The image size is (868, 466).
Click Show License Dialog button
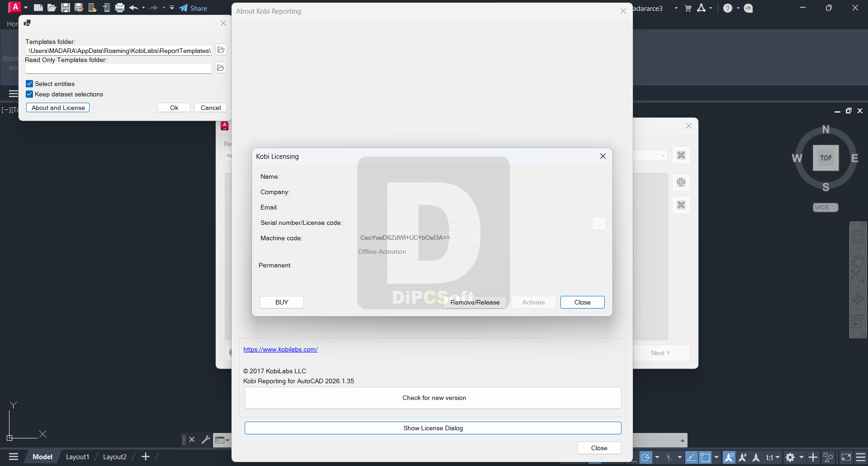pos(433,428)
